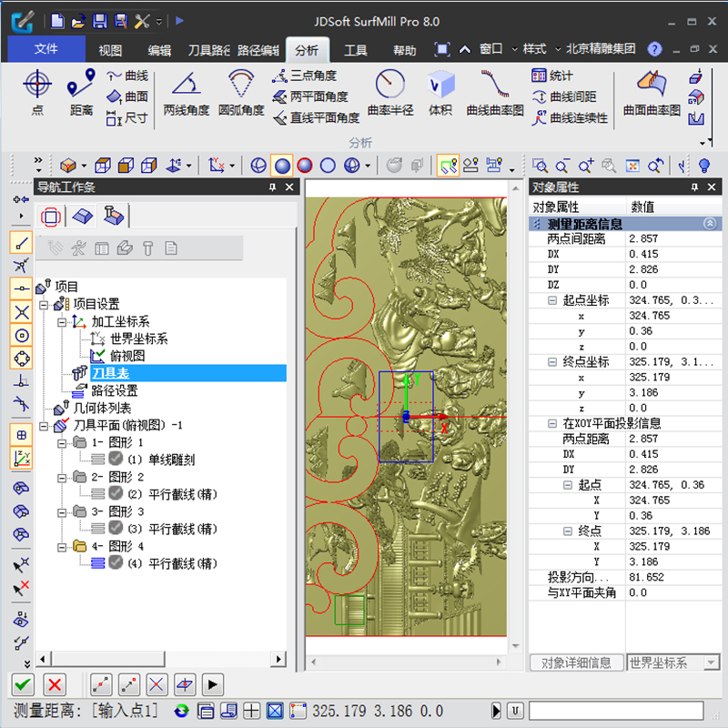Toggle check on (2) 平行截线(精) path
This screenshot has height=728, width=728.
pyautogui.click(x=116, y=494)
